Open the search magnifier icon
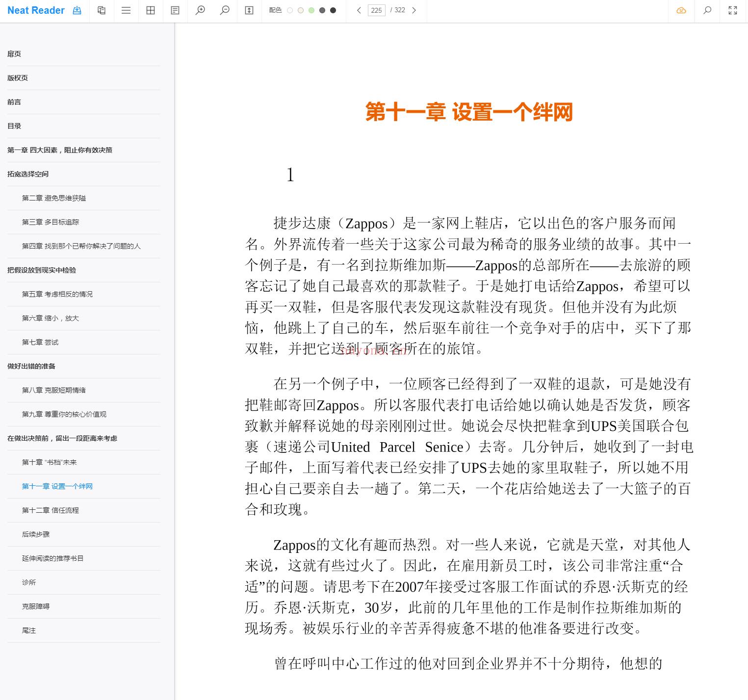The height and width of the screenshot is (700, 748). (x=707, y=10)
